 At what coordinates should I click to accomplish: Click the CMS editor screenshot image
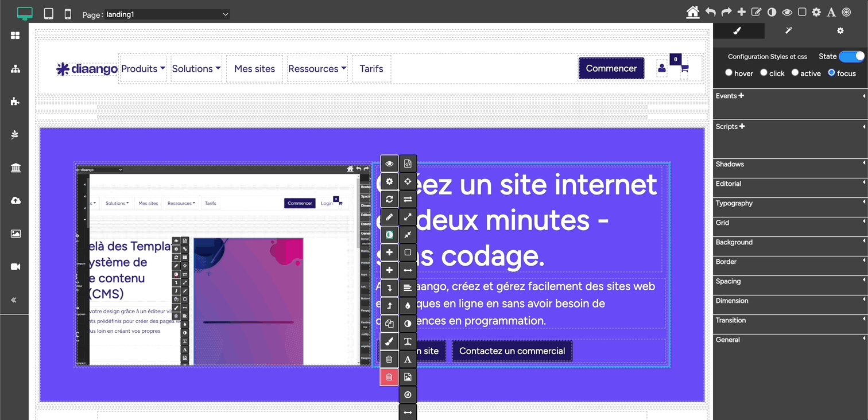[x=224, y=266]
